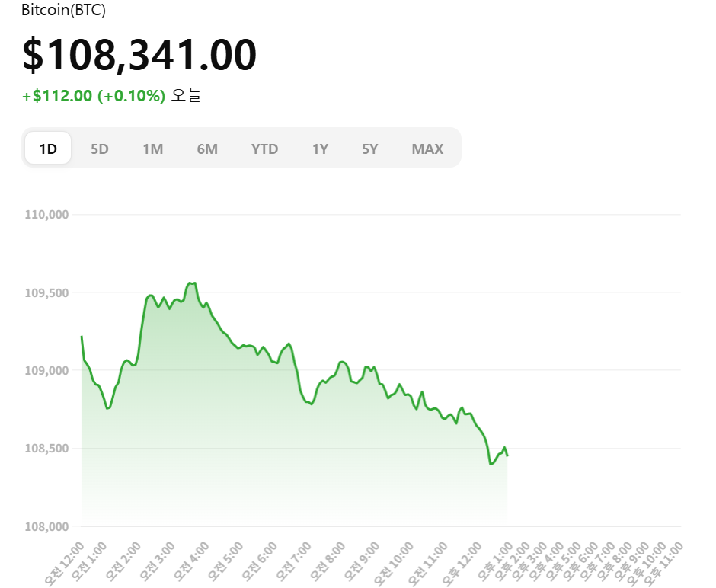The height and width of the screenshot is (588, 716).
Task: Switch to the 5D range tab
Action: coord(100,149)
